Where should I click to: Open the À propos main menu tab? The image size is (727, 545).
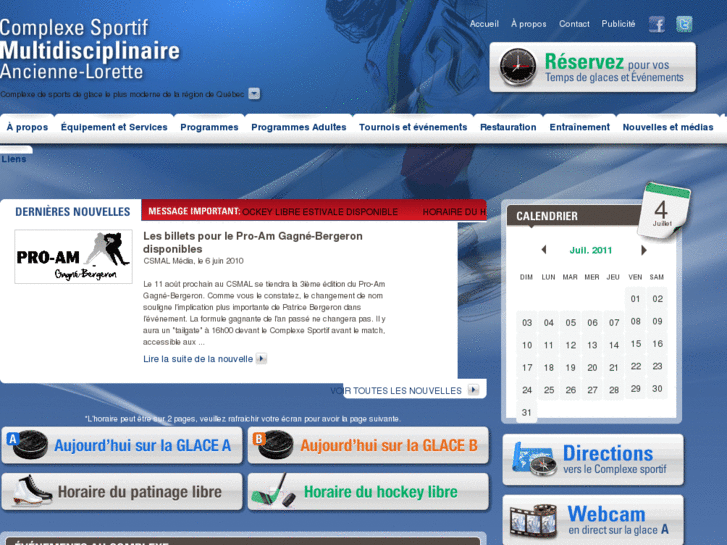[x=27, y=127]
